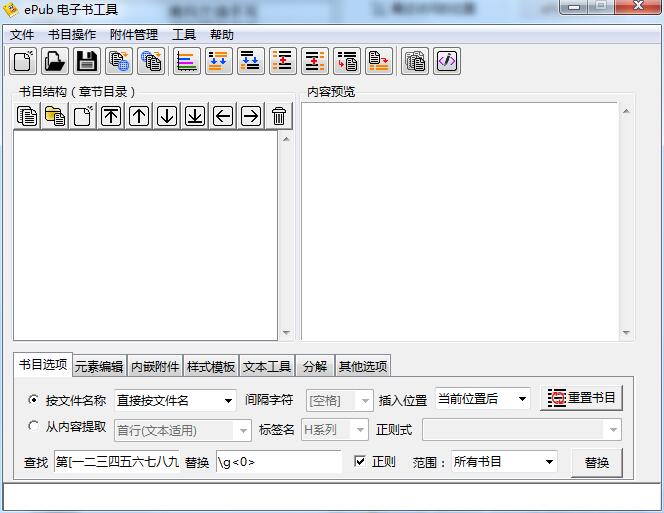Click the content preview scrollbar down arrow
Image resolution: width=664 pixels, height=513 pixels.
pyautogui.click(x=626, y=333)
